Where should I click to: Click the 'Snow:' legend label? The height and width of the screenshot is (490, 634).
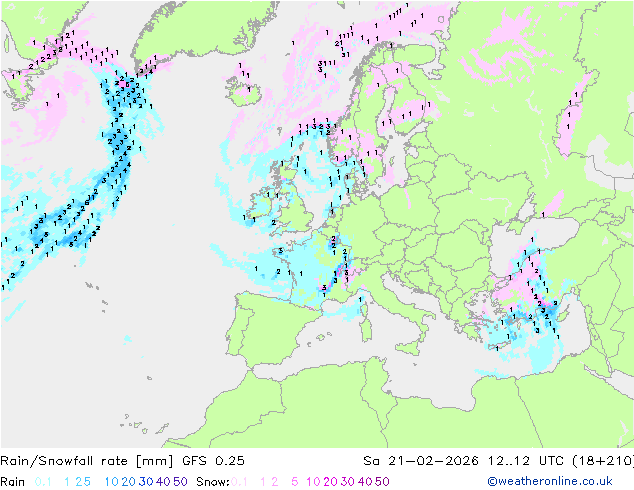click(x=213, y=482)
